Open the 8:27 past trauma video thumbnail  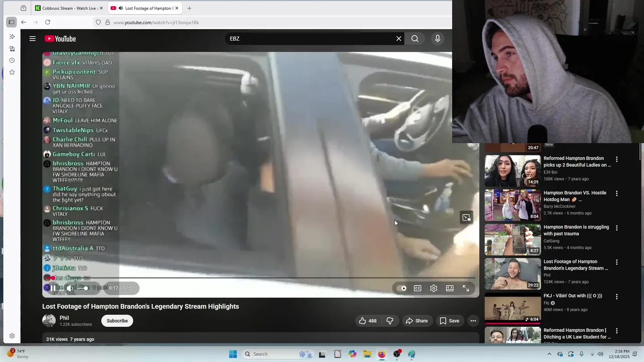pos(513,239)
